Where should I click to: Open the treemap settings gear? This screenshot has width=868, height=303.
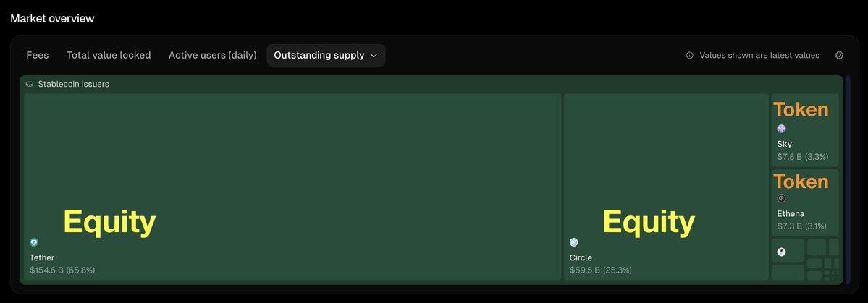[x=839, y=55]
